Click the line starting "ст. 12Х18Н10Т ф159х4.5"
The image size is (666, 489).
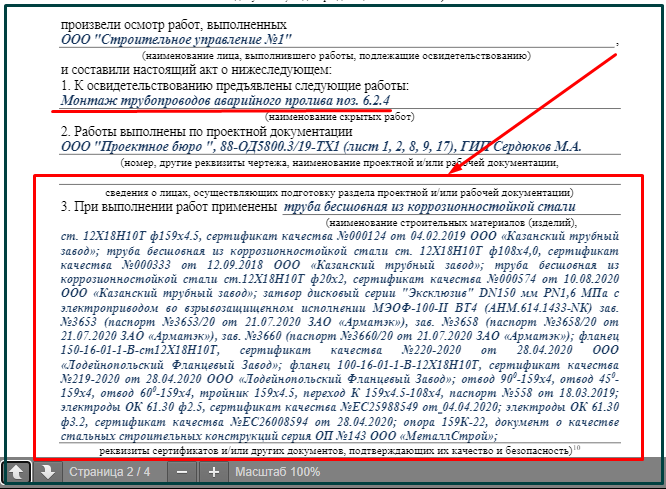(340, 236)
